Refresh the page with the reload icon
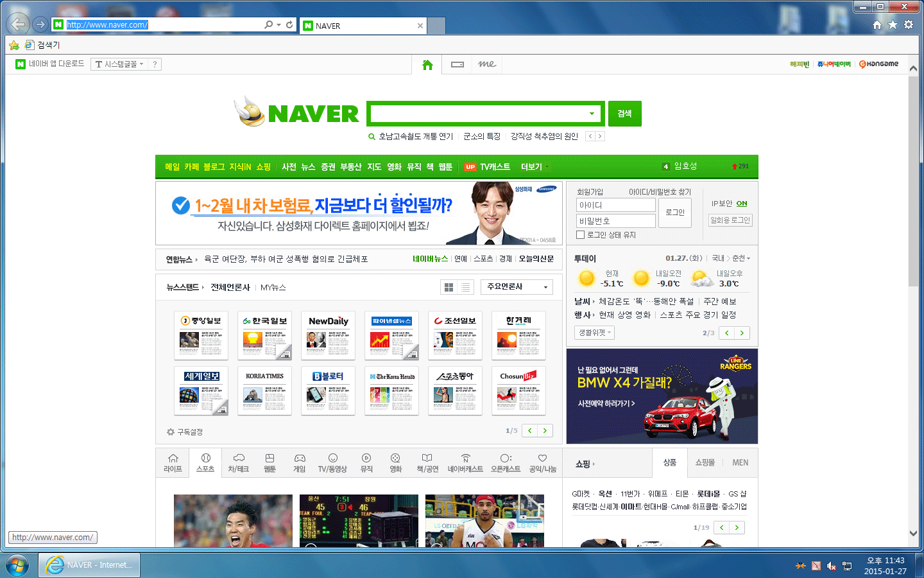 coord(289,24)
